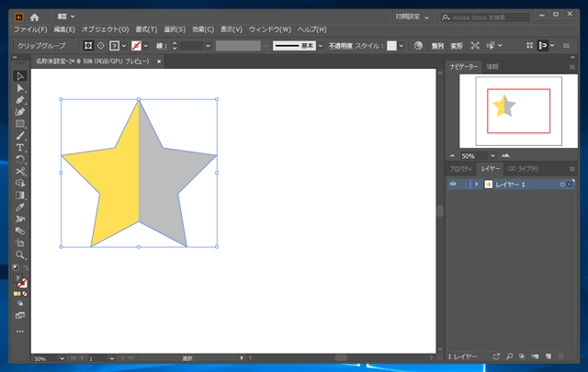
Task: Select the Gradient tool
Action: pyautogui.click(x=20, y=195)
